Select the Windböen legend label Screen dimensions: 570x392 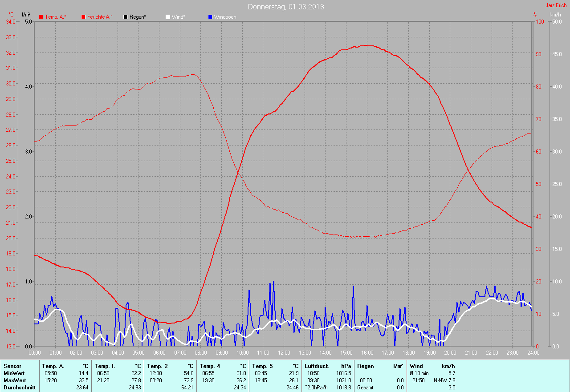(x=225, y=17)
